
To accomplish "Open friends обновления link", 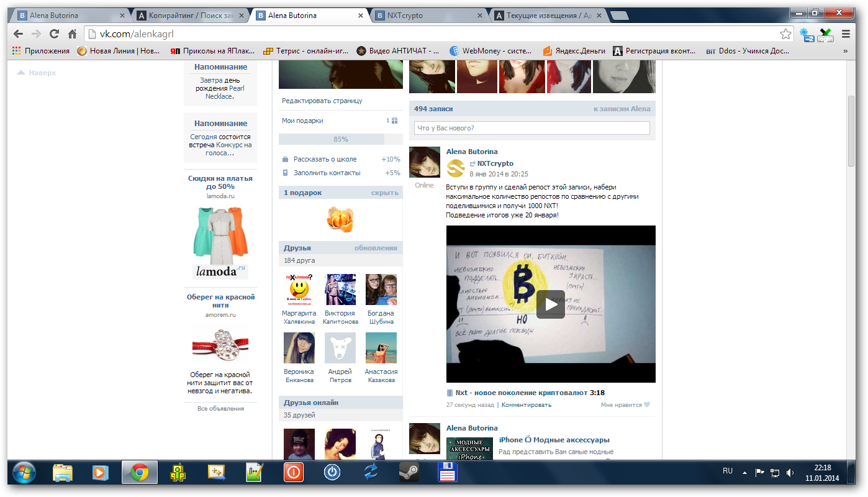I will (x=376, y=248).
